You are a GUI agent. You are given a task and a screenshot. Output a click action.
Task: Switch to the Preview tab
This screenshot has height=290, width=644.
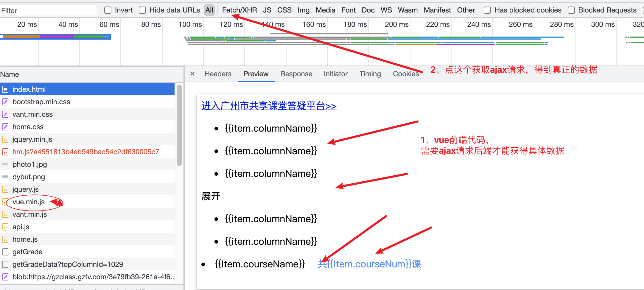pyautogui.click(x=256, y=74)
